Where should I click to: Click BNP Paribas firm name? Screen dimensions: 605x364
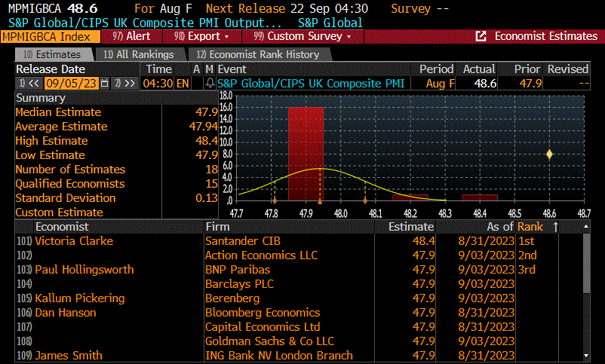[x=238, y=270]
